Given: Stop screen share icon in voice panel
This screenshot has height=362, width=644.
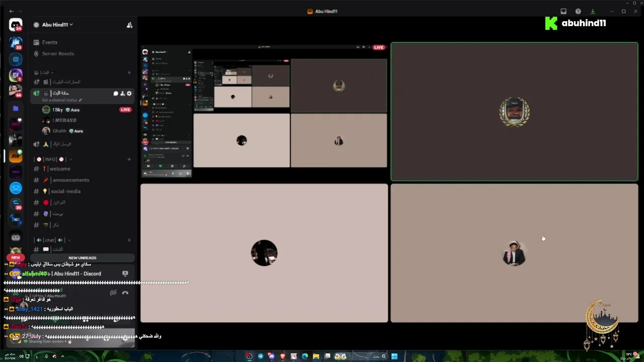Looking at the screenshot, I should [x=125, y=274].
